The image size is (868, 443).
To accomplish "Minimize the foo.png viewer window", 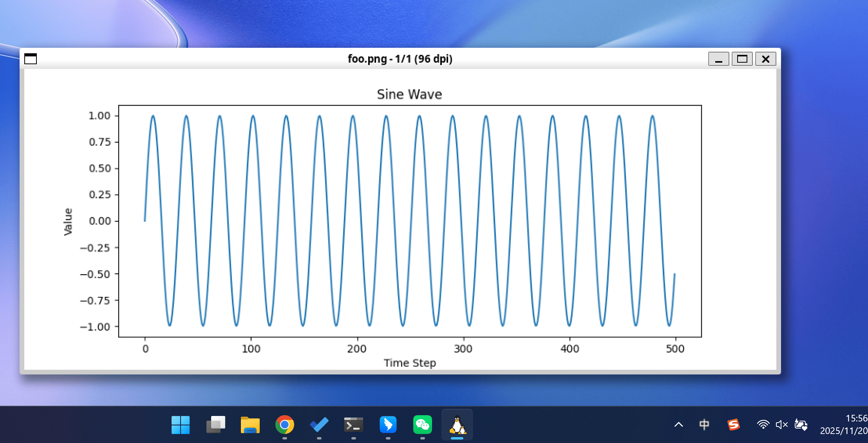I will coord(718,59).
